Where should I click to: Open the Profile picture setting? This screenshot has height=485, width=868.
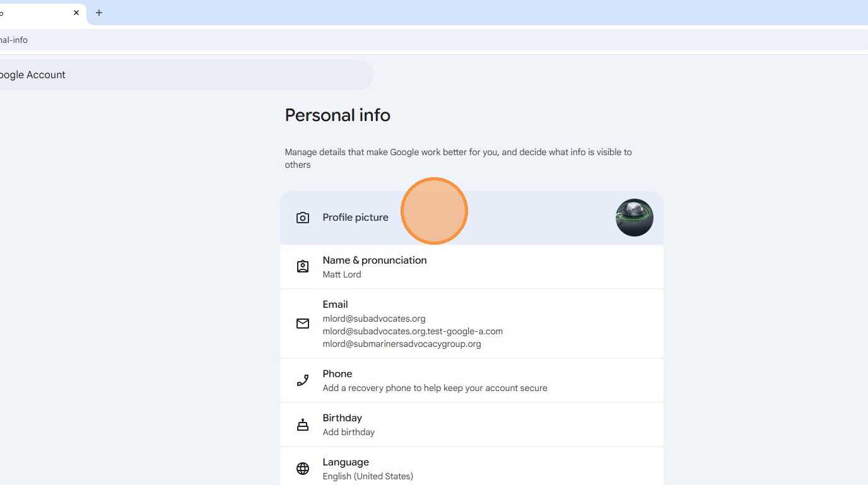tap(355, 218)
